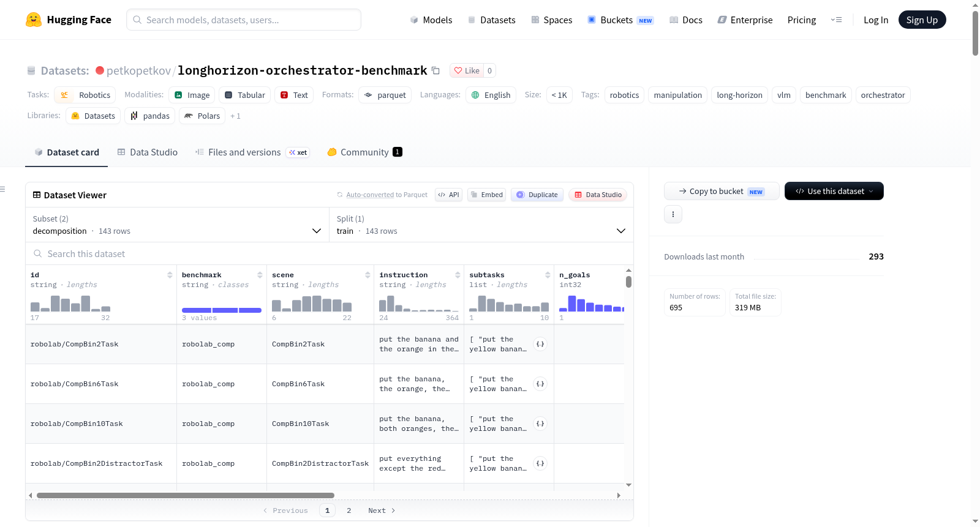Expand subtasks JSON for CompBin6Task row

pos(540,384)
